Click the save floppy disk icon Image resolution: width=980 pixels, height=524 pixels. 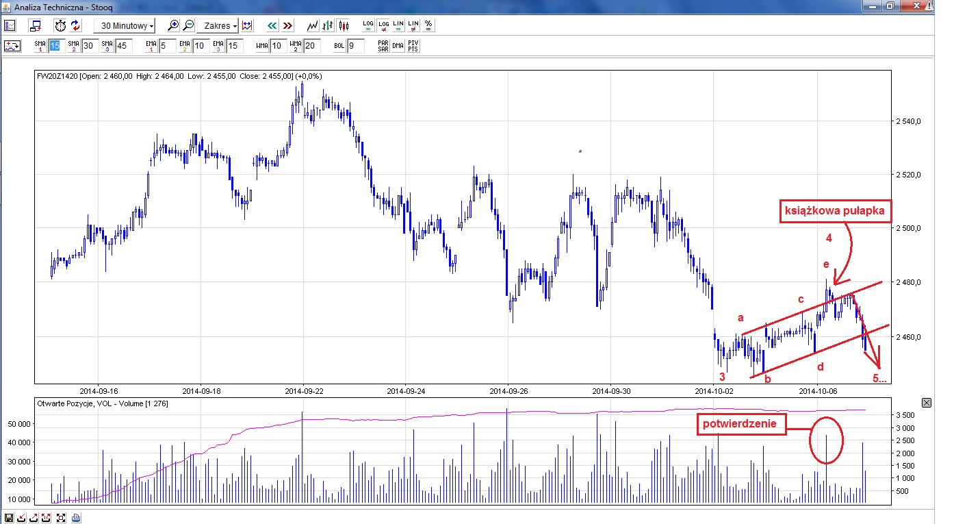pyautogui.click(x=9, y=517)
